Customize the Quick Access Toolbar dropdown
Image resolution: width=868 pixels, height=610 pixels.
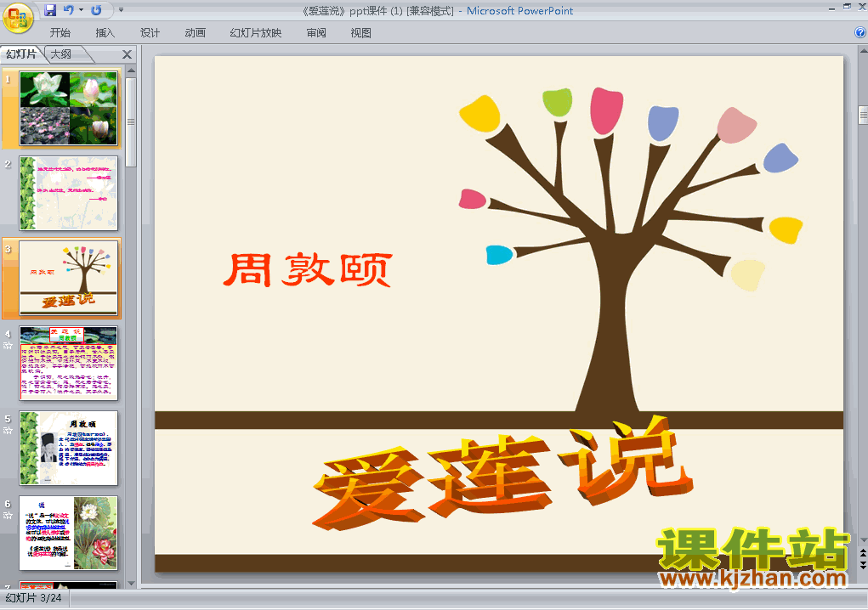122,10
